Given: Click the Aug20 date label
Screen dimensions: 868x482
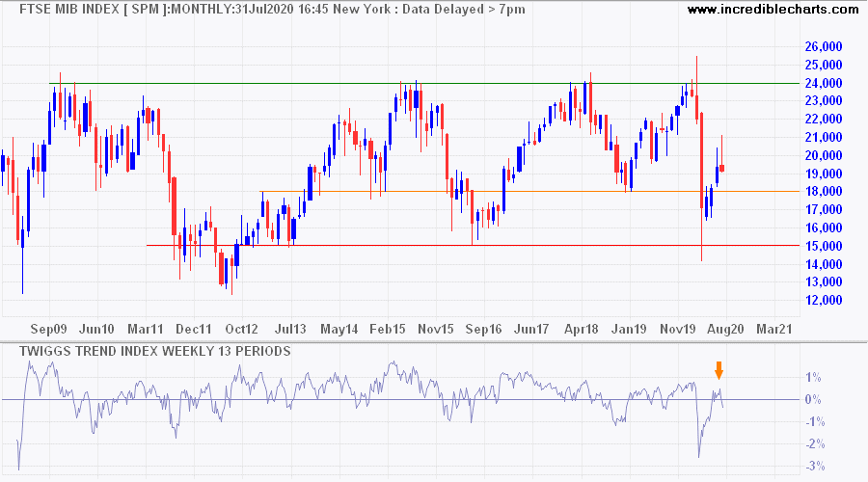Looking at the screenshot, I should click(x=725, y=330).
